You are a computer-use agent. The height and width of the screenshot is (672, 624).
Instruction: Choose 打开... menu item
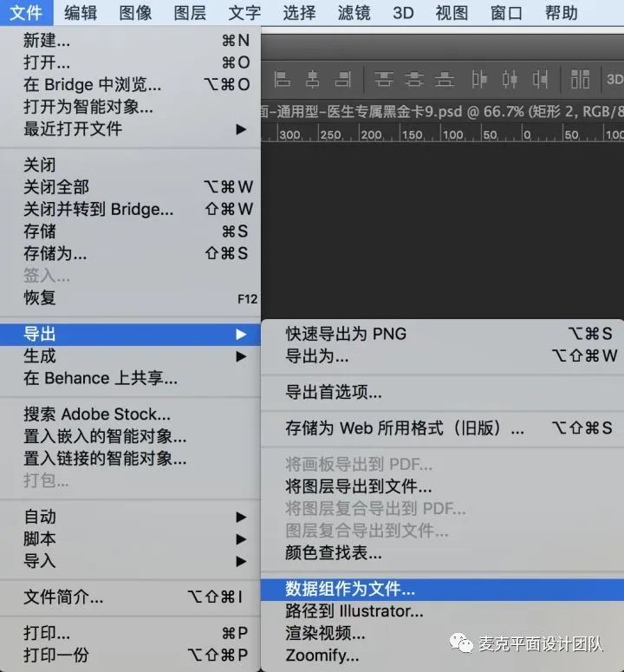[x=130, y=62]
